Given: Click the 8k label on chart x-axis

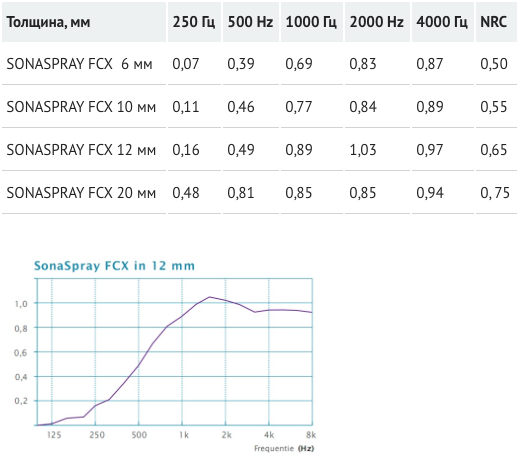Looking at the screenshot, I should point(311,435).
